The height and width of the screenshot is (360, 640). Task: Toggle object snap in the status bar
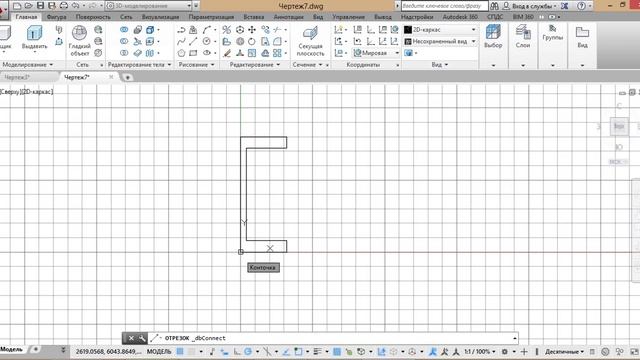(298, 351)
